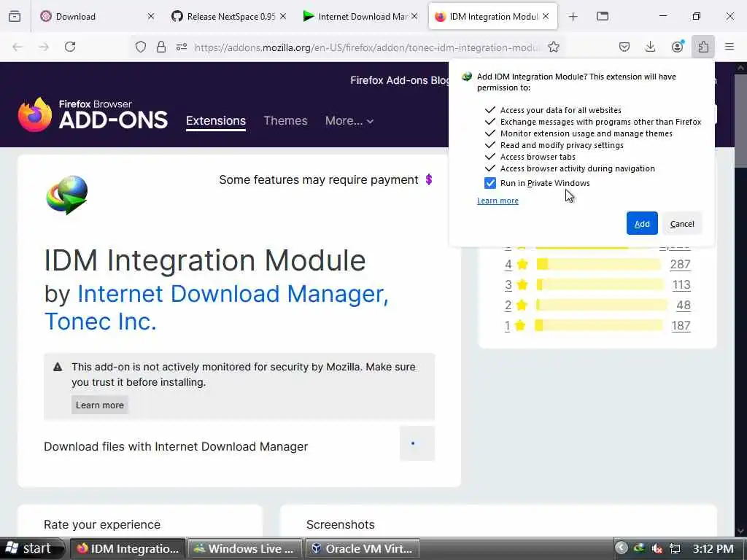
Task: Open the Firefox View icon
Action: coord(15,16)
